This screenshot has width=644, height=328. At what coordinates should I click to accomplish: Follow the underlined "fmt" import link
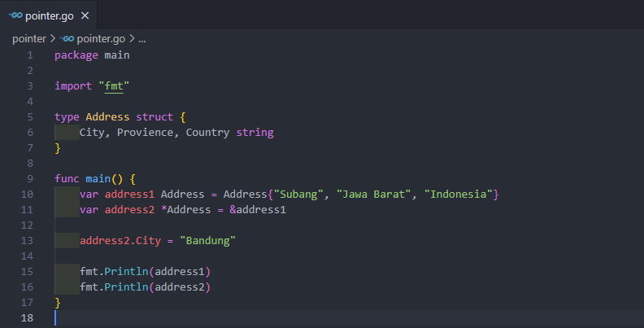[x=114, y=86]
